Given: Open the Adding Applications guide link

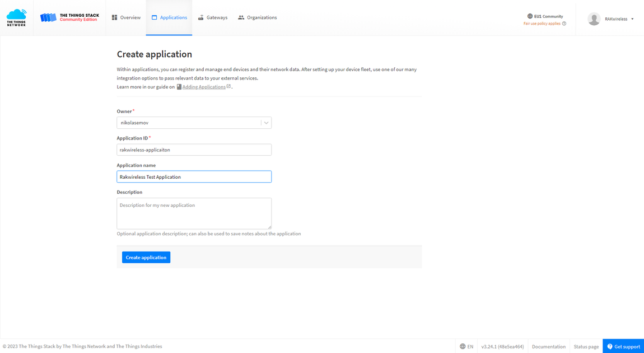Looking at the screenshot, I should pos(204,87).
